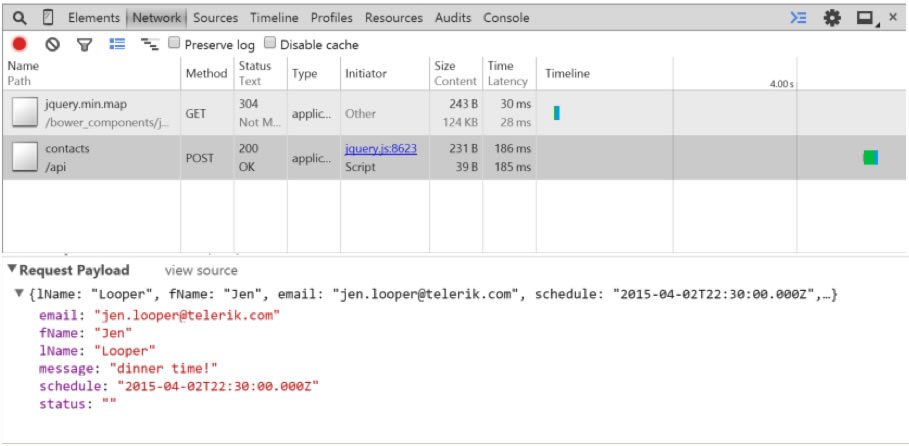Sort by the Type column header
This screenshot has height=446, width=909.
click(314, 73)
